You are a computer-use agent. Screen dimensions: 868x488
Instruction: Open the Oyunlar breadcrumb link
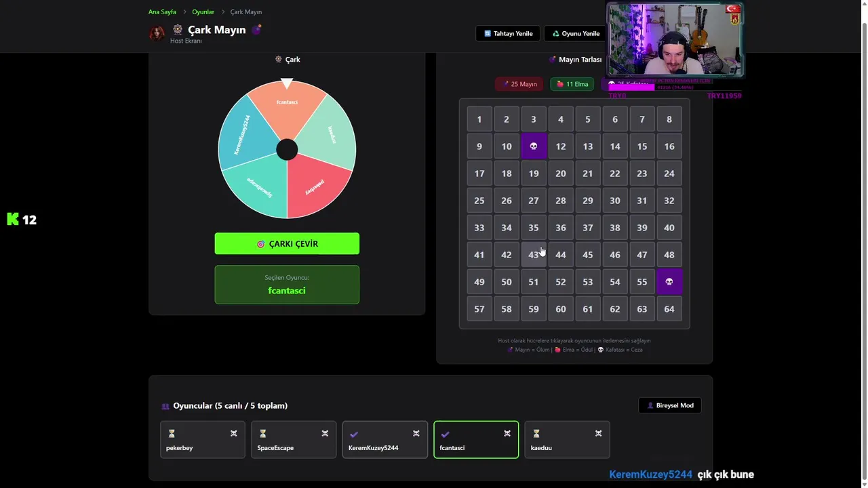[x=203, y=12]
